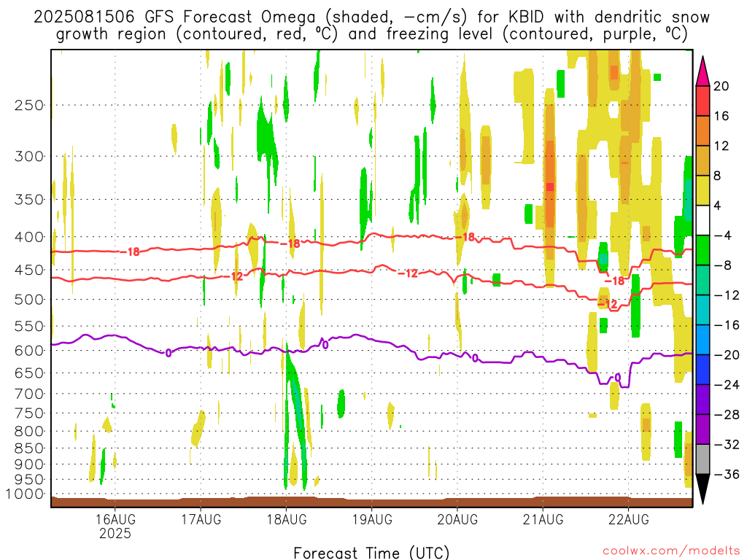Click the colorbar value 20 label
The image size is (747, 560).
tap(721, 86)
